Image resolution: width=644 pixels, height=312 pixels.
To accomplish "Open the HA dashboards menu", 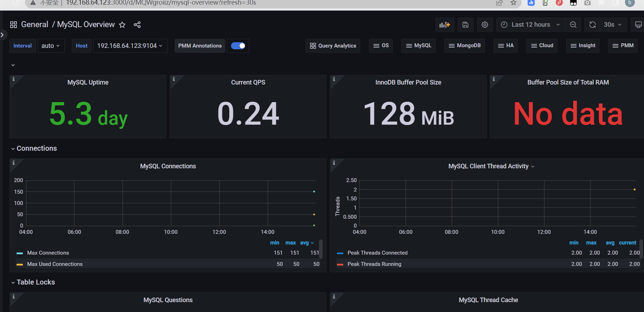I will coord(506,46).
